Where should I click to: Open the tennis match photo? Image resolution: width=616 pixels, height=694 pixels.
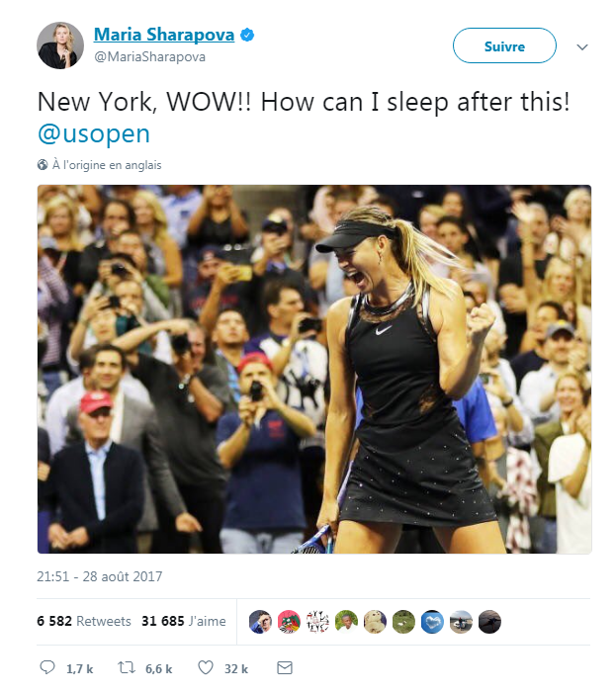coord(314,369)
